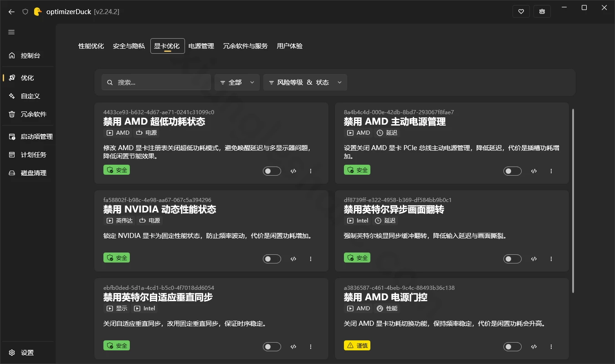Toggle the hamburger navigation menu
The height and width of the screenshot is (364, 615).
click(12, 32)
